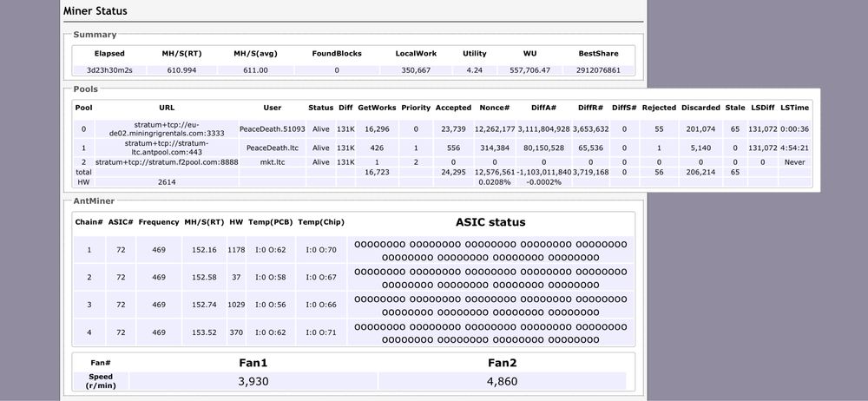
Task: Select Rejected value 55
Action: [x=659, y=129]
